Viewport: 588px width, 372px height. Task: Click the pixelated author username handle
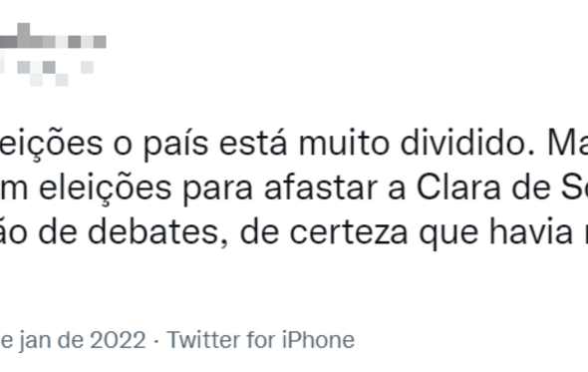(47, 73)
